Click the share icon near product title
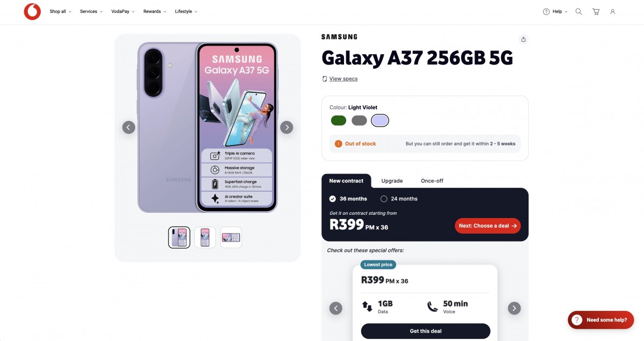This screenshot has height=341, width=644. 523,39
